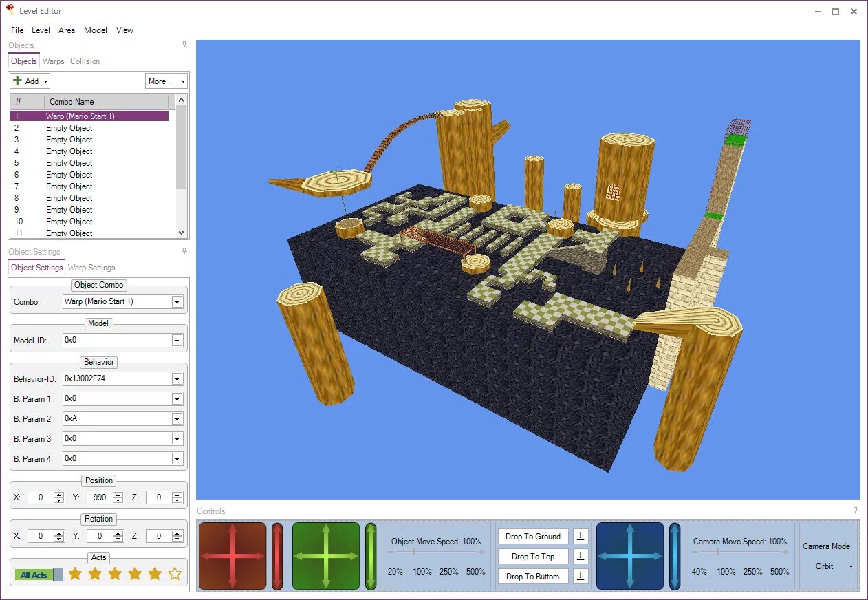Image resolution: width=868 pixels, height=600 pixels.
Task: Expand the B. Param 3 dropdown
Action: (177, 438)
